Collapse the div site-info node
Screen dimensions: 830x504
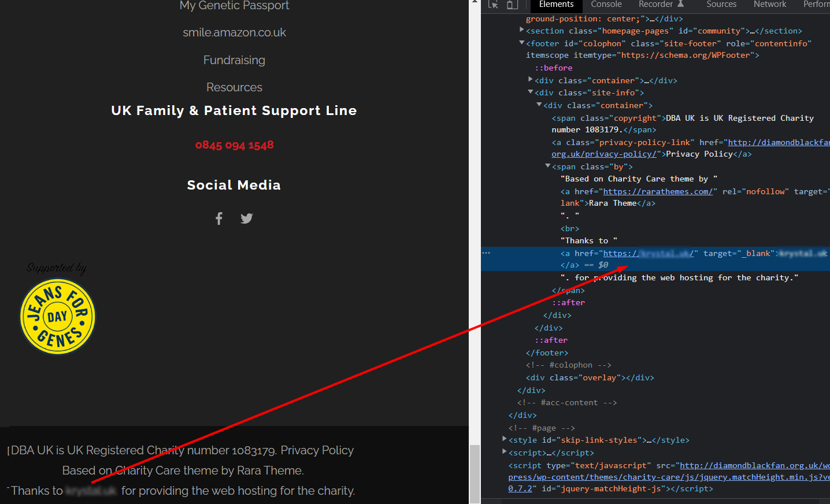(531, 92)
